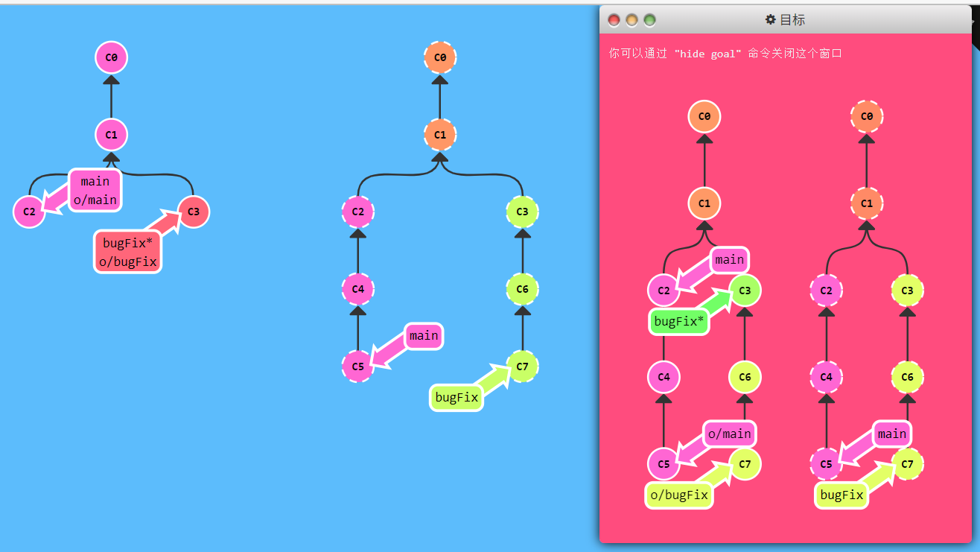Click the green maximize button of the goal window

[650, 20]
